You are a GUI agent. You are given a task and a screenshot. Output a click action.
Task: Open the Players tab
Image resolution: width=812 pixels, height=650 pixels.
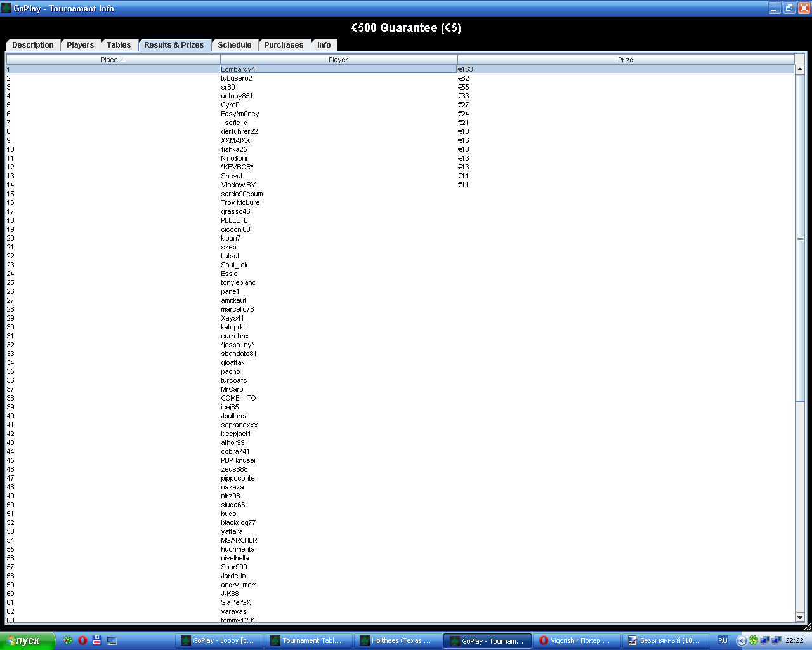click(x=80, y=45)
